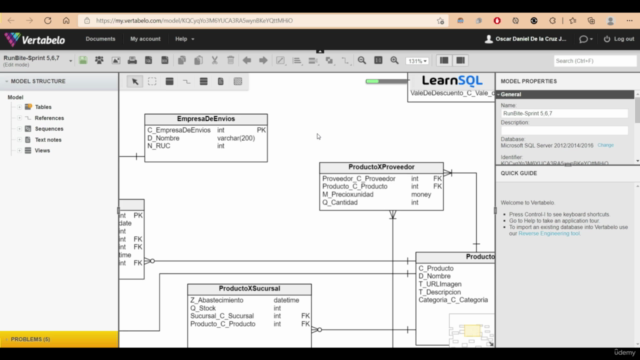This screenshot has height=360, width=640.
Task: Click the print diagram icon
Action: 132,60
